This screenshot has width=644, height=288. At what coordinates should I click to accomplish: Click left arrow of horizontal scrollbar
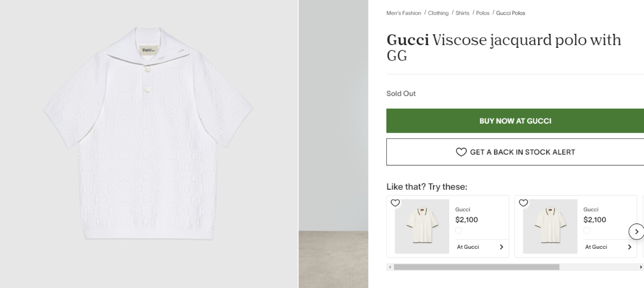coord(389,267)
